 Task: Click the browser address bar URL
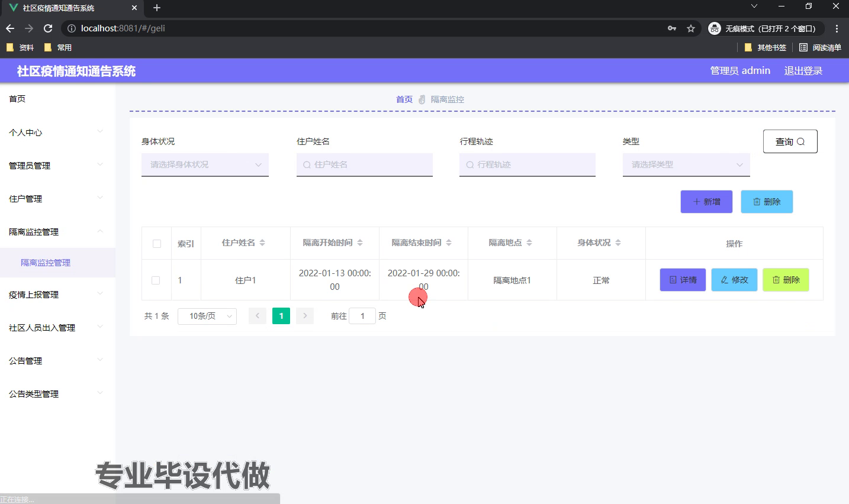[123, 28]
